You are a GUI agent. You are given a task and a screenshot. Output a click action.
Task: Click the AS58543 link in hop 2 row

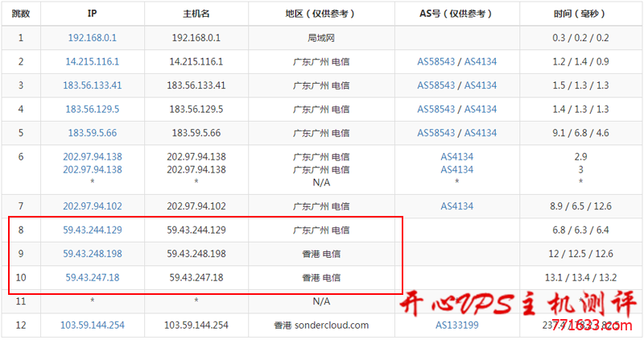click(436, 61)
